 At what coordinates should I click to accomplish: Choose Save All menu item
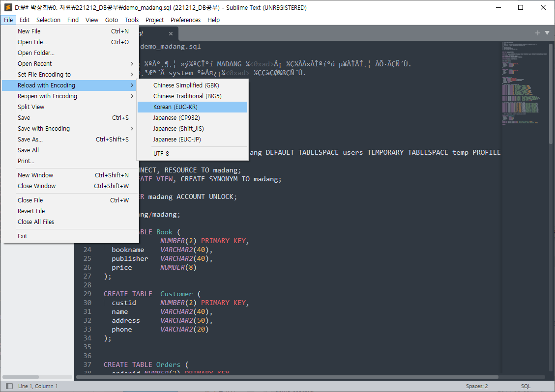(69, 150)
